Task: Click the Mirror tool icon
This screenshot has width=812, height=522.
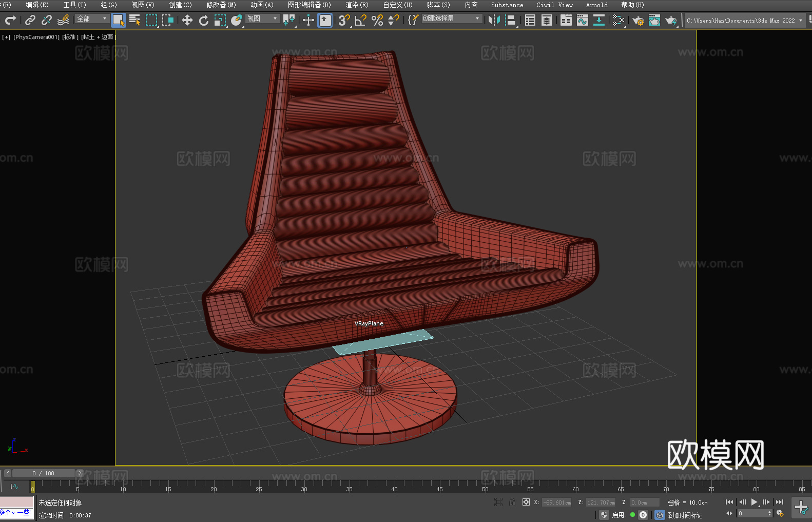Action: point(494,20)
